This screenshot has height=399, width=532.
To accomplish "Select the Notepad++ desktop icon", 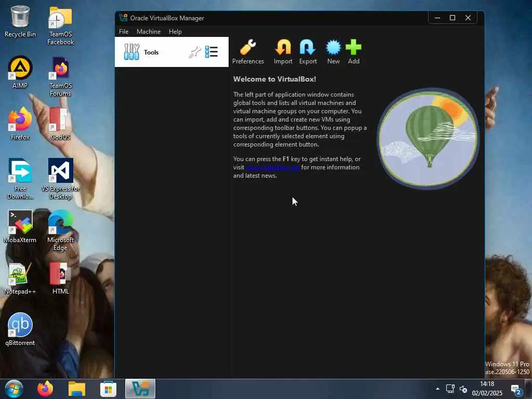I will click(x=20, y=278).
